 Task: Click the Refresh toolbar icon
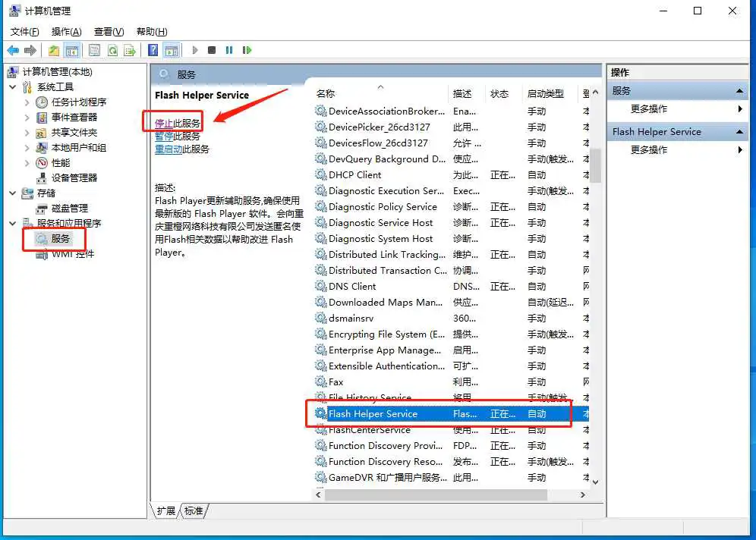pos(112,50)
